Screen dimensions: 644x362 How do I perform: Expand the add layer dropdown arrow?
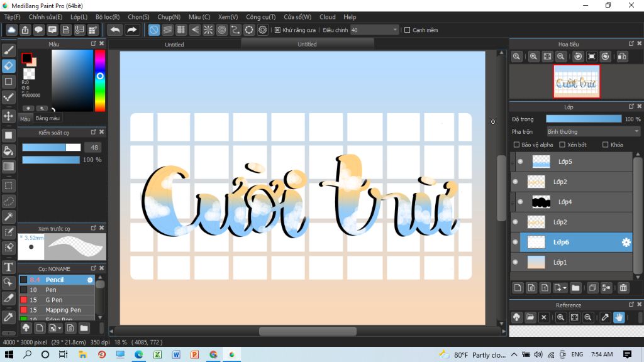pos(565,288)
